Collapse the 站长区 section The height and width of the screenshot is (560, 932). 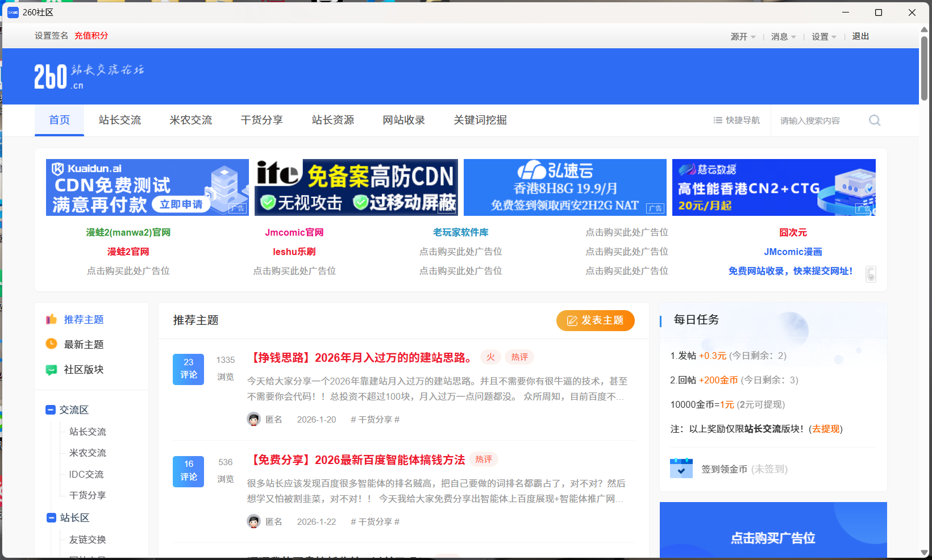click(50, 517)
